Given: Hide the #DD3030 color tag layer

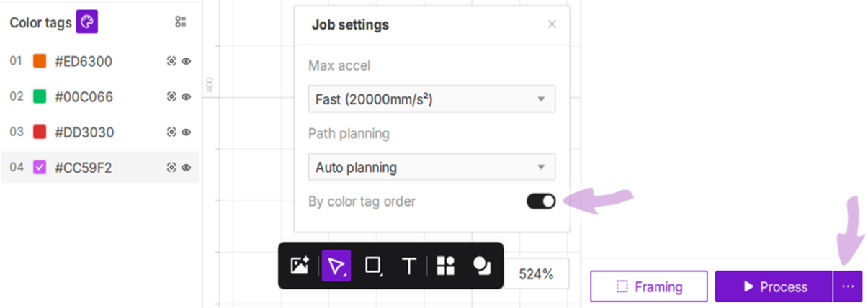Looking at the screenshot, I should pyautogui.click(x=187, y=132).
